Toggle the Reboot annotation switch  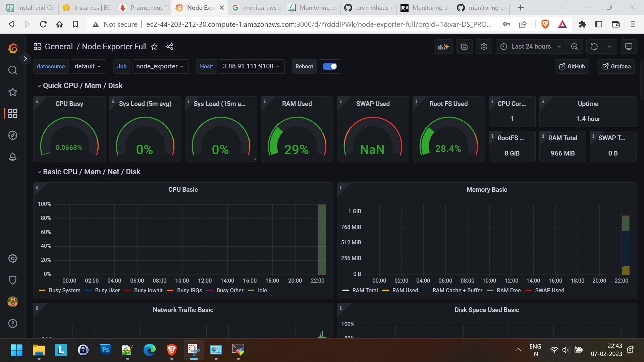330,66
